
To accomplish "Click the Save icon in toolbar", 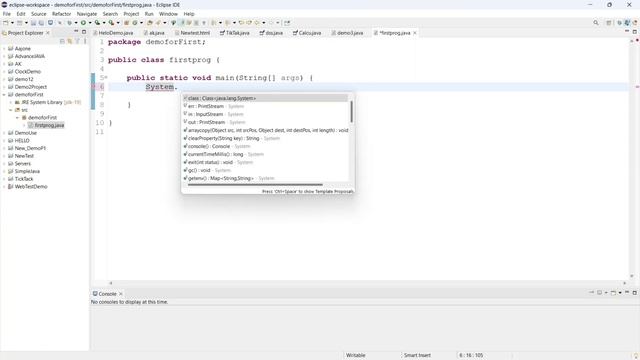I will pos(33,23).
